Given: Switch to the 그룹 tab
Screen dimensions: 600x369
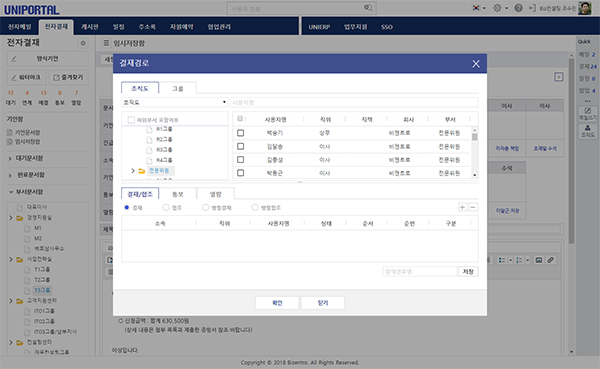Looking at the screenshot, I should [x=178, y=88].
